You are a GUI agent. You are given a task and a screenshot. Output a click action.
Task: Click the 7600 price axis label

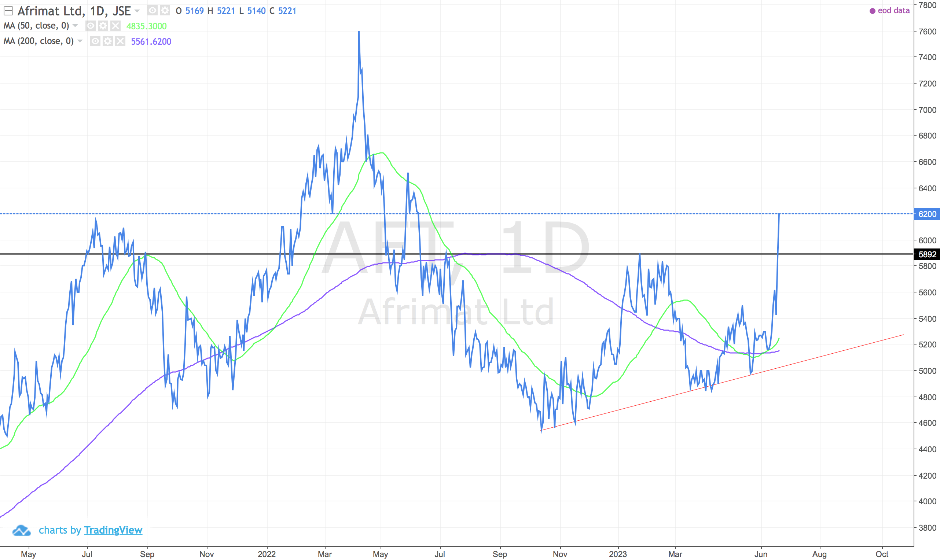pos(927,31)
